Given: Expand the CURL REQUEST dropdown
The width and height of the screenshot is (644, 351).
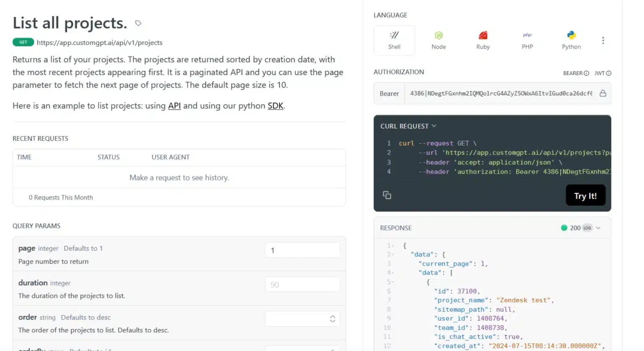Looking at the screenshot, I should click(x=408, y=126).
